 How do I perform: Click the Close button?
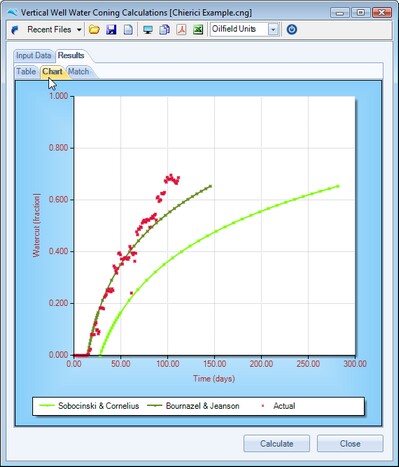[350, 444]
